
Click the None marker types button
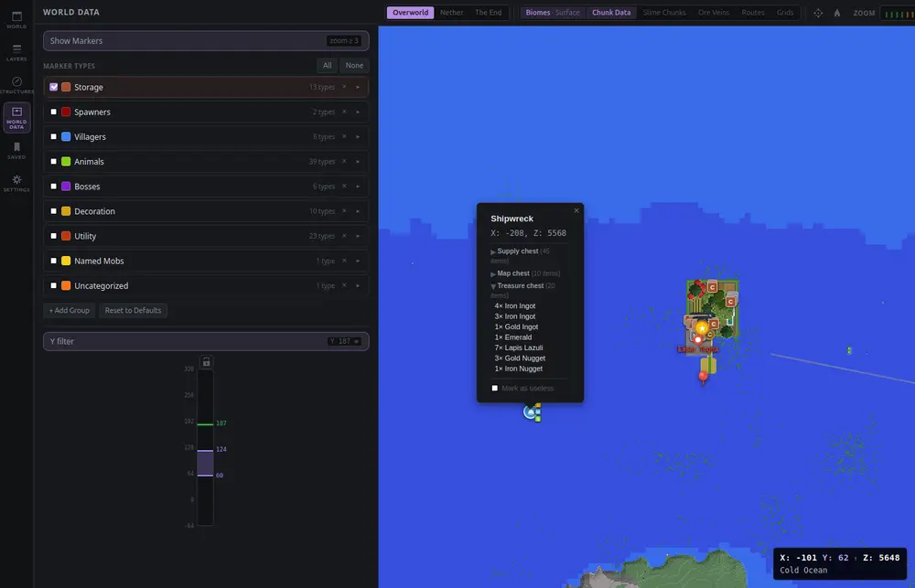pos(354,65)
